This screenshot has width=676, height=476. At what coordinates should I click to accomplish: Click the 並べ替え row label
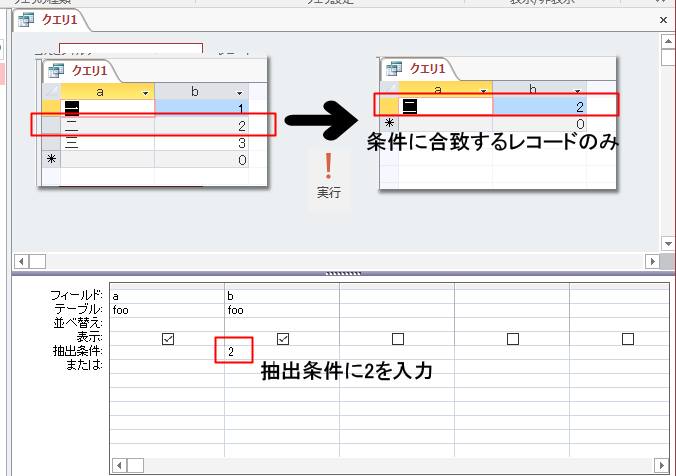pos(78,323)
